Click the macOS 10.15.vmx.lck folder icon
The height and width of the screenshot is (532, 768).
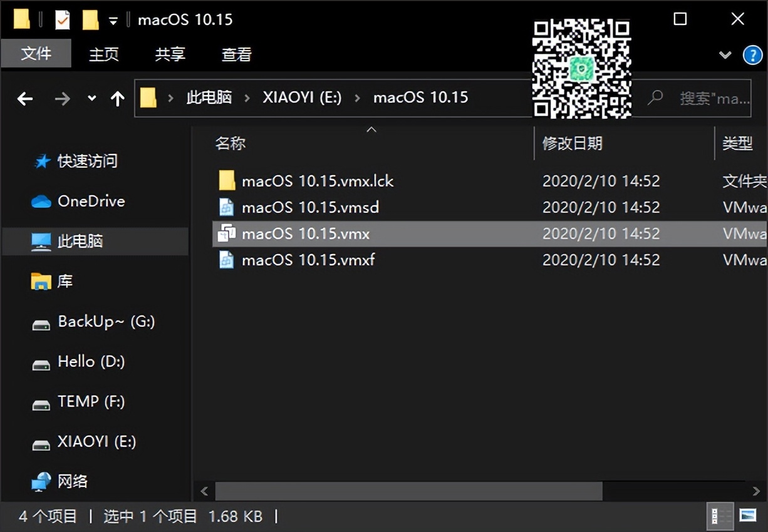point(227,181)
